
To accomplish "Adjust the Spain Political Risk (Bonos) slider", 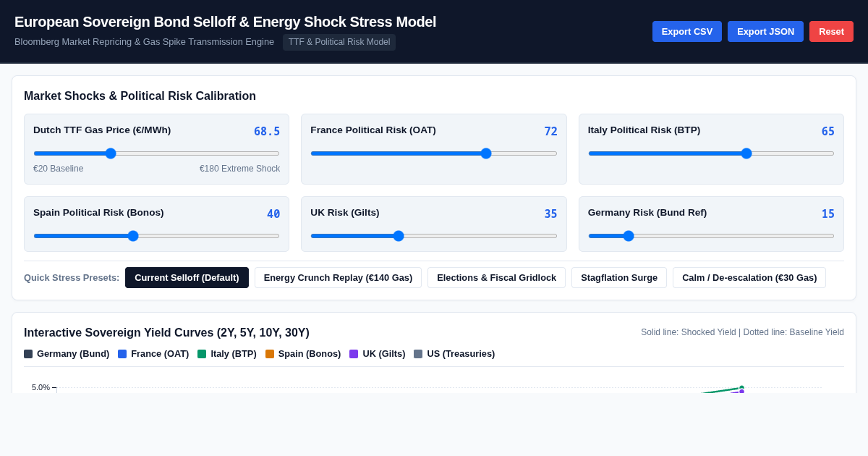I will pos(156,236).
